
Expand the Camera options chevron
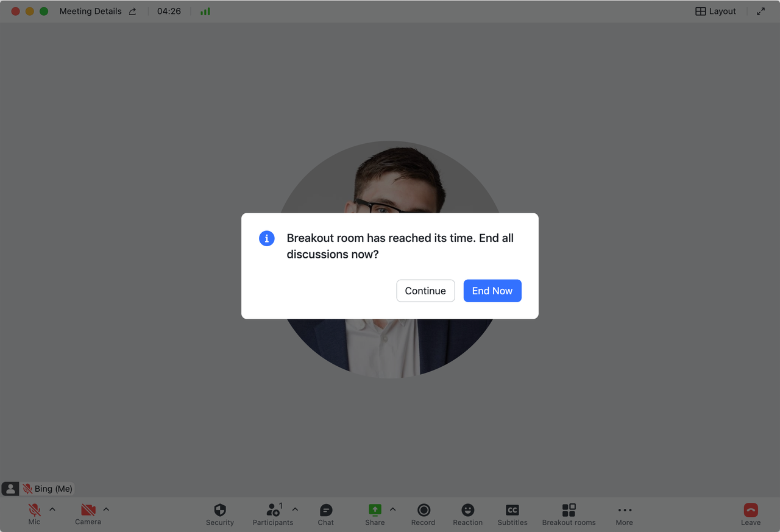[x=106, y=509]
